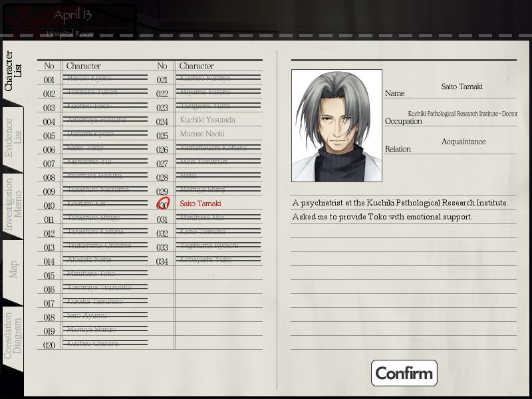The height and width of the screenshot is (399, 532).
Task: Click the Hospital Room location label
Action: click(x=70, y=34)
